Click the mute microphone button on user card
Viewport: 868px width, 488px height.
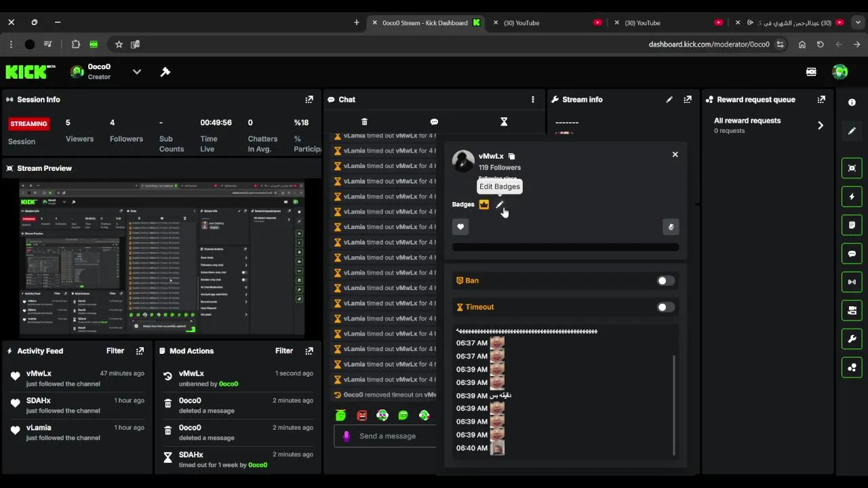click(671, 227)
